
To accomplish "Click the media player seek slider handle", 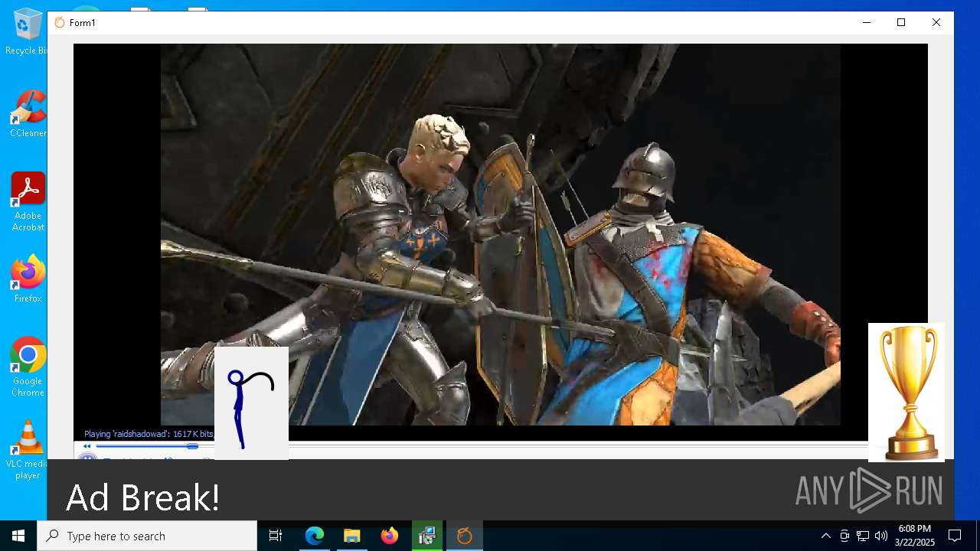I will coord(193,446).
